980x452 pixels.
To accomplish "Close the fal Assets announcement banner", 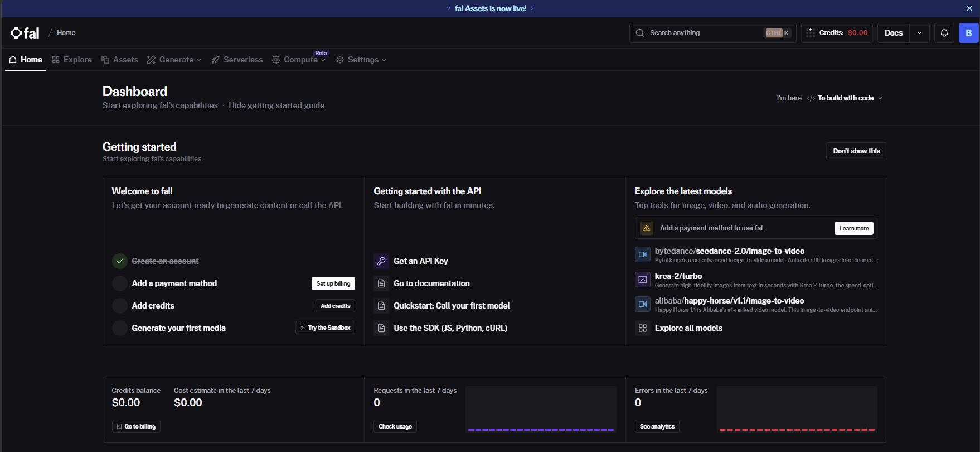I will 969,8.
